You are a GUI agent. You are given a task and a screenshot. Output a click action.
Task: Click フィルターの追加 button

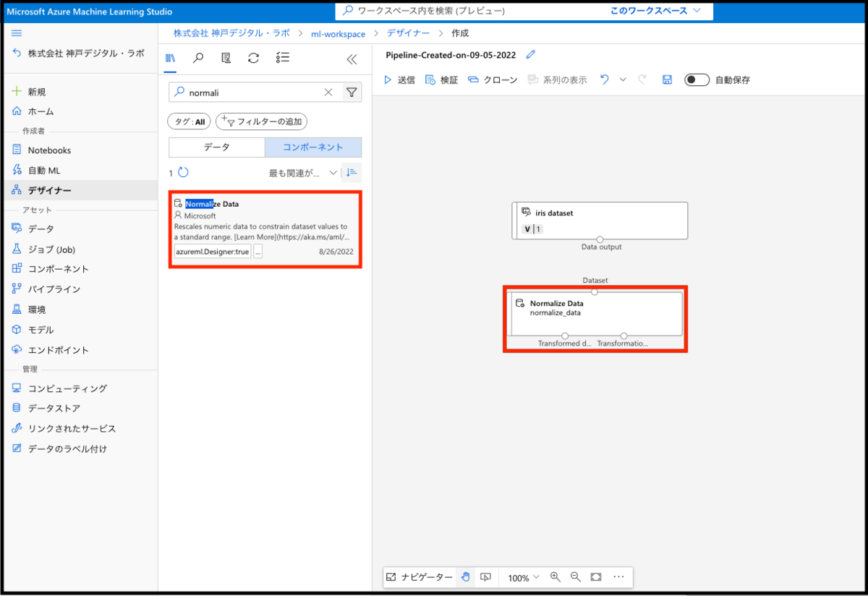[x=261, y=122]
